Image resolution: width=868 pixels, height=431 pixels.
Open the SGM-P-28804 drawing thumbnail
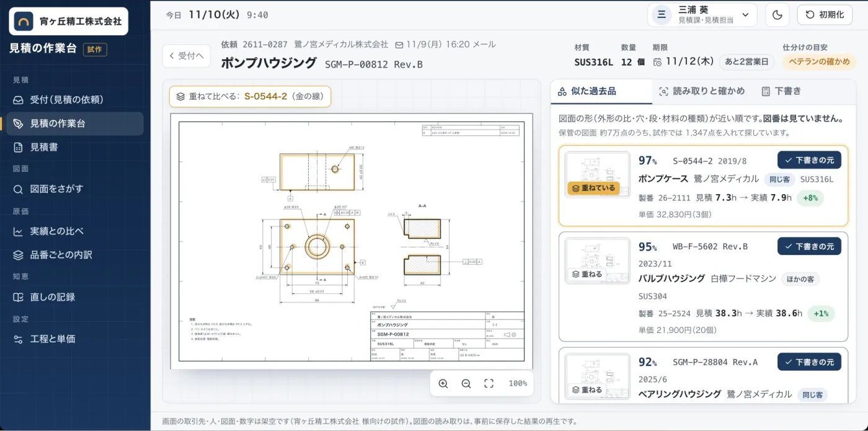[x=597, y=376]
